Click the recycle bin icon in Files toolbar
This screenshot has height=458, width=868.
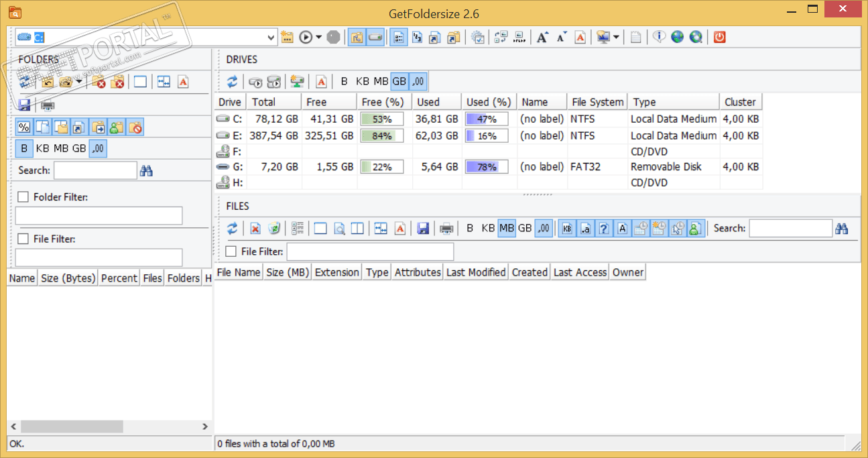click(274, 229)
